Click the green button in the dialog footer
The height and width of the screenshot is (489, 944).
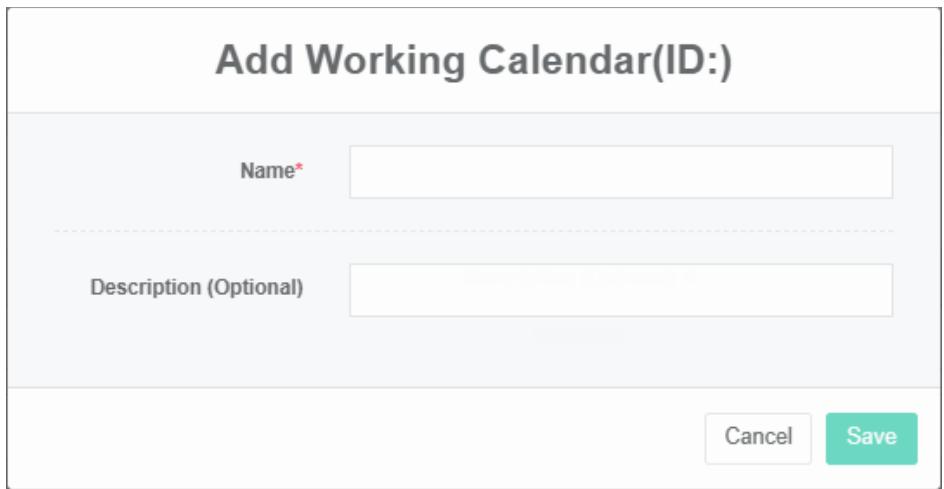pos(871,438)
